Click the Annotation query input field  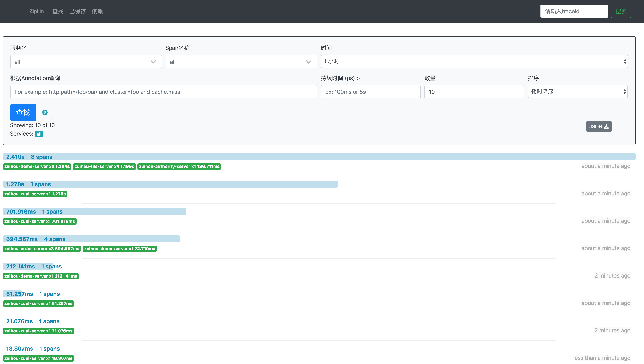click(x=164, y=92)
